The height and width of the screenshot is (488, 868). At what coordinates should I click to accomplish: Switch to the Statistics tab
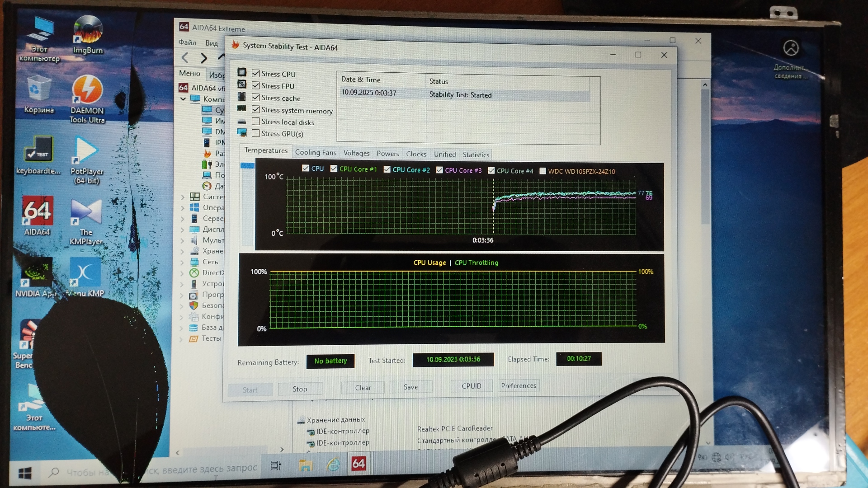476,155
